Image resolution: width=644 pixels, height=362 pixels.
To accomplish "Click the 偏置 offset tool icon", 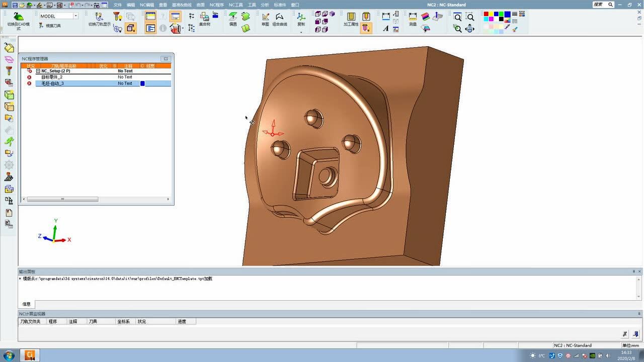I will coord(233,20).
